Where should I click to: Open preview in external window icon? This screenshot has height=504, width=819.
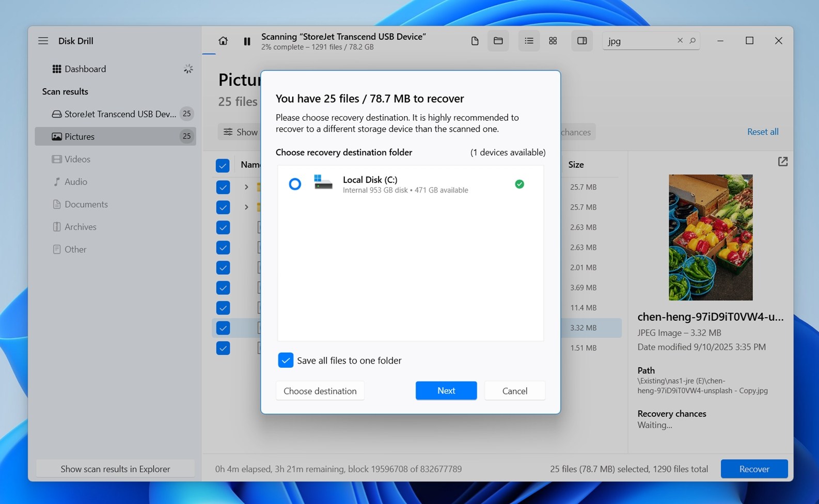783,162
